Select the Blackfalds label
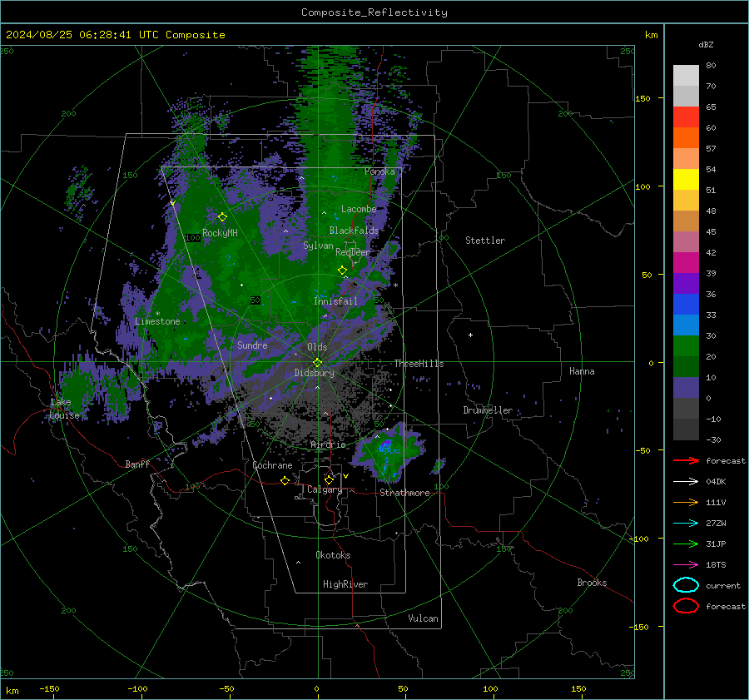Viewport: 749px width, 700px height. [354, 231]
